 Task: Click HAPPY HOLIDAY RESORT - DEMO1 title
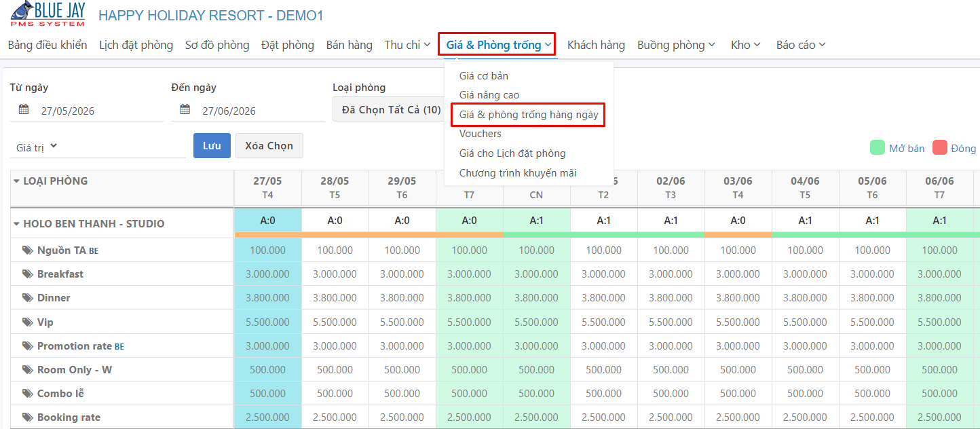tap(211, 15)
